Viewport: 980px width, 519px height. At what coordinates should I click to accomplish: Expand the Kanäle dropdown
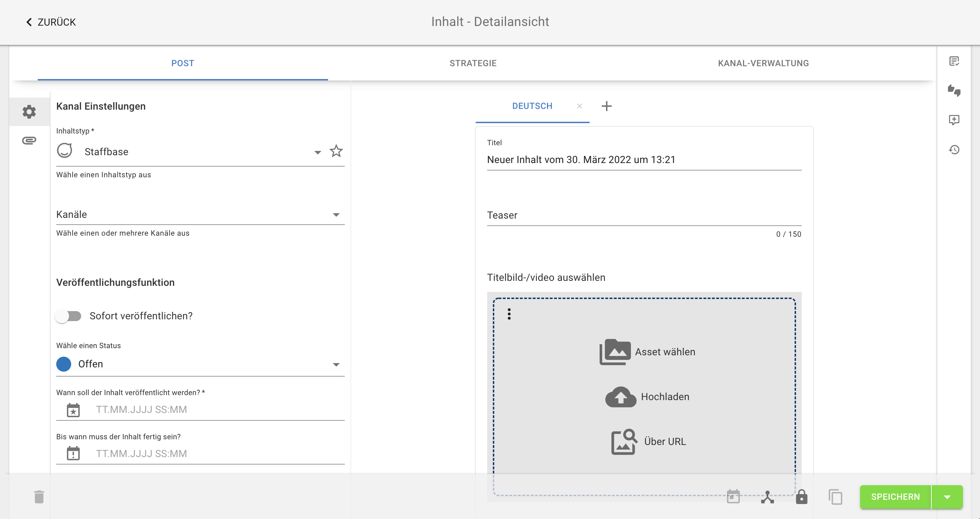pyautogui.click(x=336, y=215)
